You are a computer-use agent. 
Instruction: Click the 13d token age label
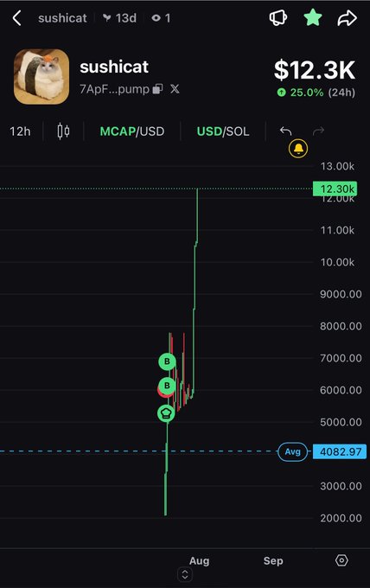coord(120,17)
